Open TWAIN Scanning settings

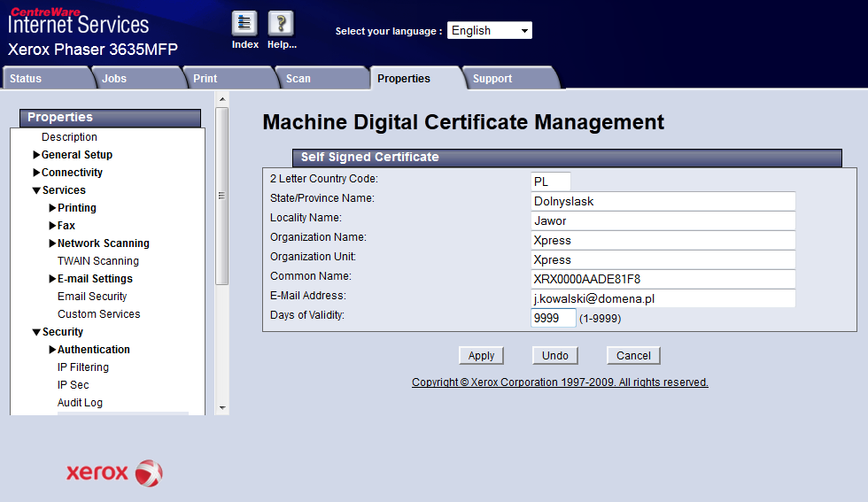(98, 260)
